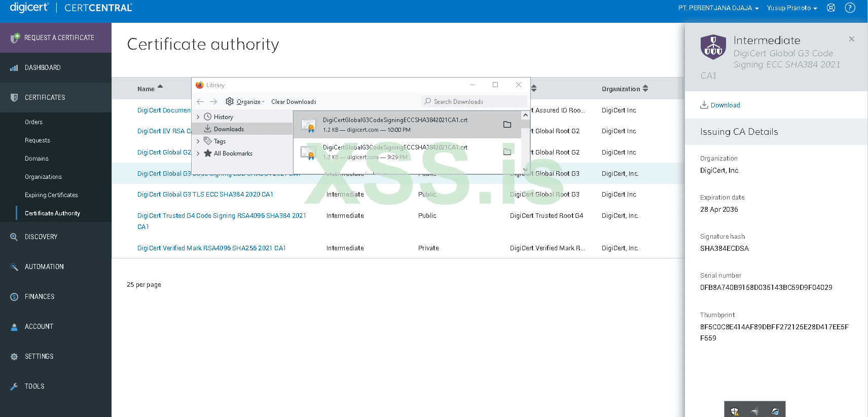Click the expiration date "28 Apr 2036"
The height and width of the screenshot is (417, 868).
[719, 210]
